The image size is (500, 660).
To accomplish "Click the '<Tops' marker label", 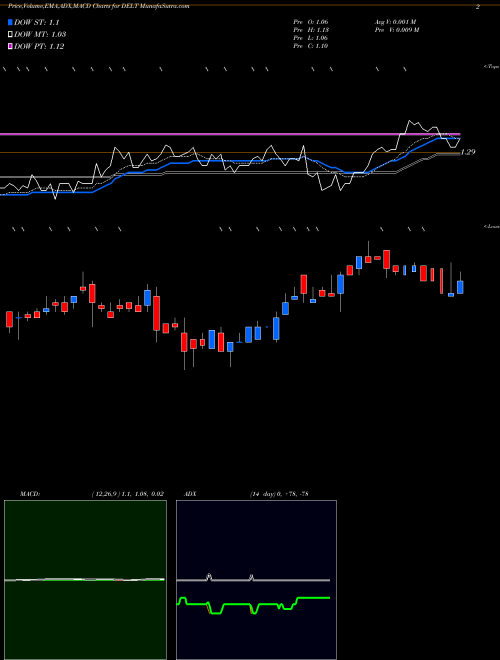I will coord(492,67).
